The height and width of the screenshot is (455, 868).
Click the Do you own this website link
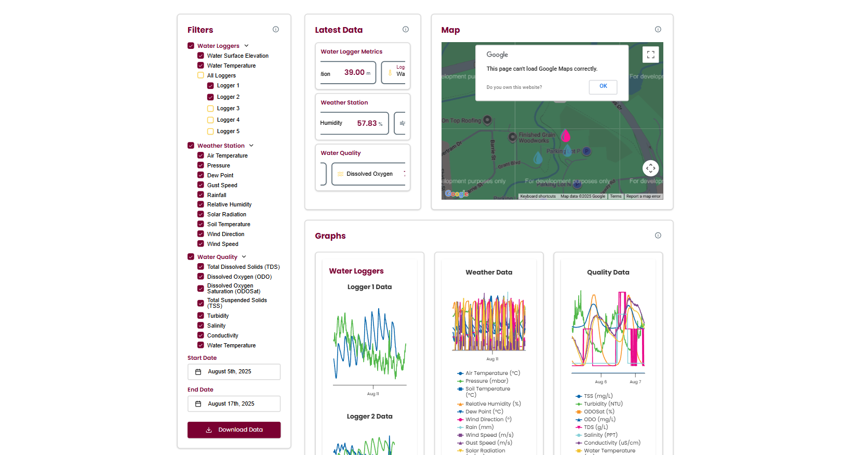tap(514, 87)
